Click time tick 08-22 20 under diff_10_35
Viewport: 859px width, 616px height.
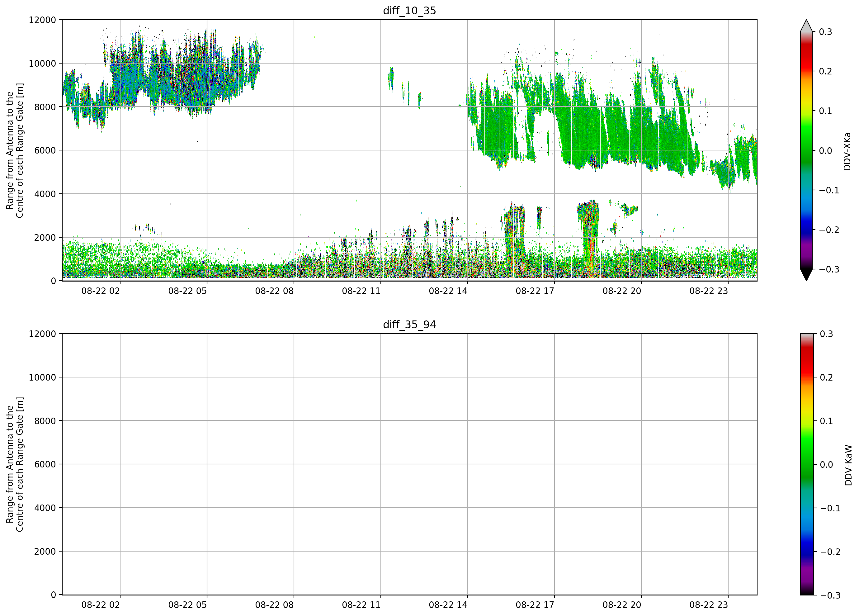[622, 291]
